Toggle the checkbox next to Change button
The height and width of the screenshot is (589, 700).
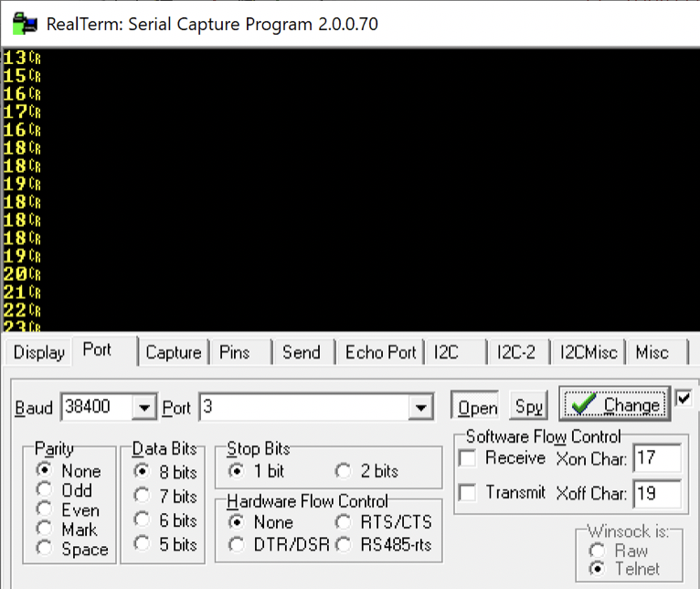tap(683, 398)
